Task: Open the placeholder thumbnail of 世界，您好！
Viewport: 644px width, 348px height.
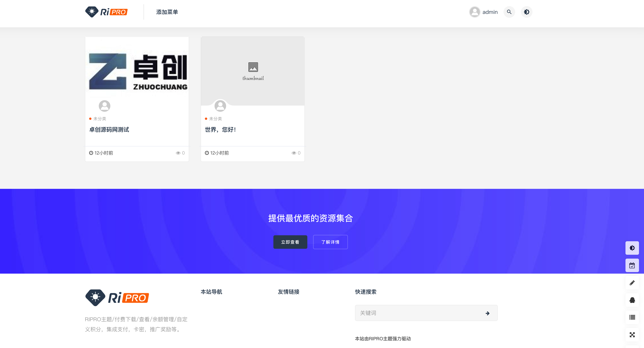Action: tap(253, 71)
